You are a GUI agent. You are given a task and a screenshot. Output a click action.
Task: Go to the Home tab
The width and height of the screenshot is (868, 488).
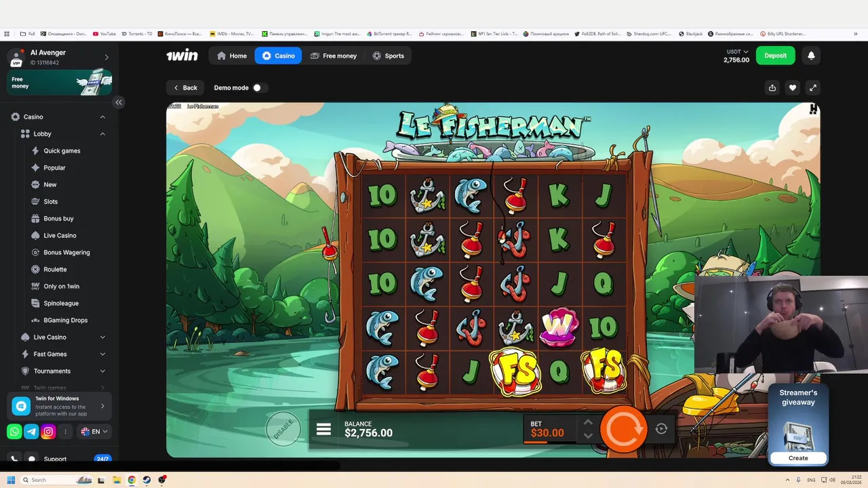[x=231, y=56]
